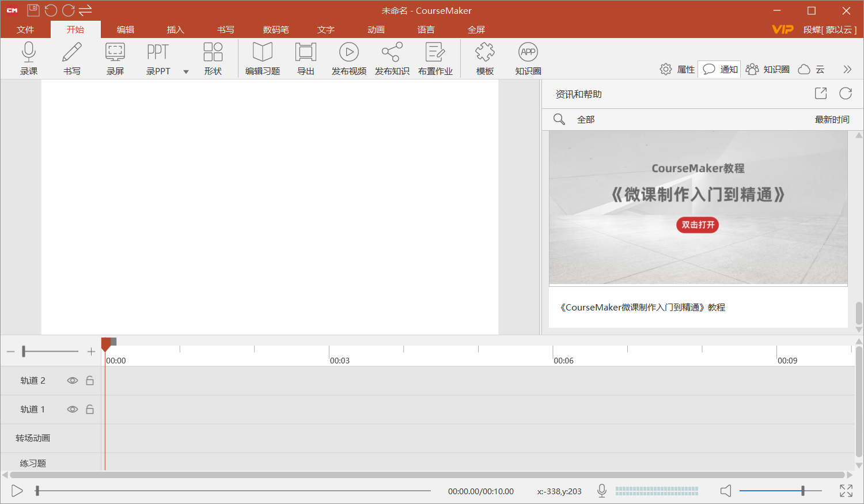Click the 《CourseMaker微课制作入门到精通》教程 title
Viewport: 864px width, 504px height.
(x=642, y=307)
